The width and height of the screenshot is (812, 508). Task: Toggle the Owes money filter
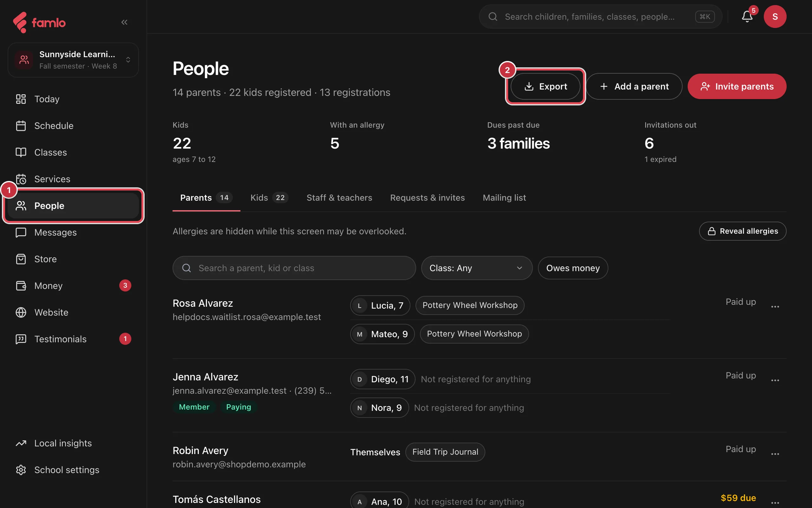click(573, 268)
